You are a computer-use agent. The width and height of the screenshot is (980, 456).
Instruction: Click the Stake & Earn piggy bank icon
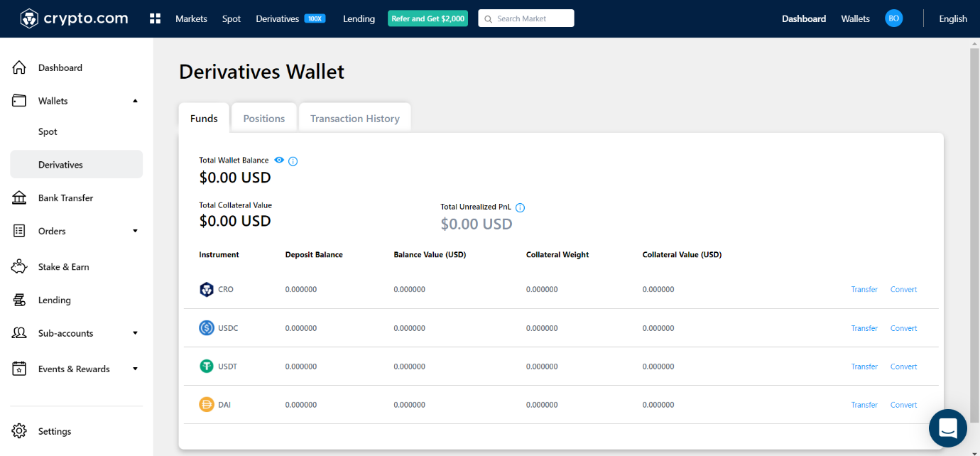pyautogui.click(x=19, y=266)
